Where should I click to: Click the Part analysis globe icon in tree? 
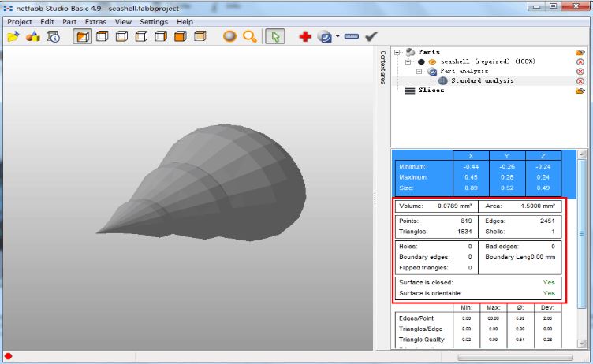pyautogui.click(x=432, y=71)
